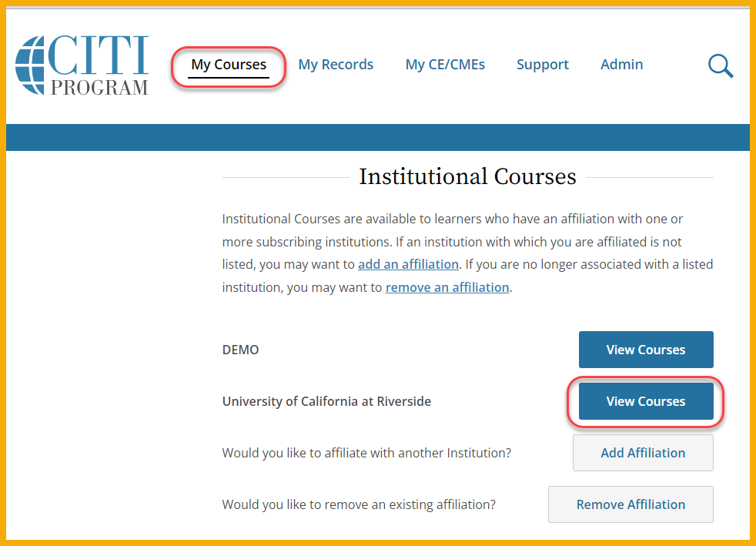756x546 pixels.
Task: Click the CITI Program globe logo
Action: click(x=81, y=66)
